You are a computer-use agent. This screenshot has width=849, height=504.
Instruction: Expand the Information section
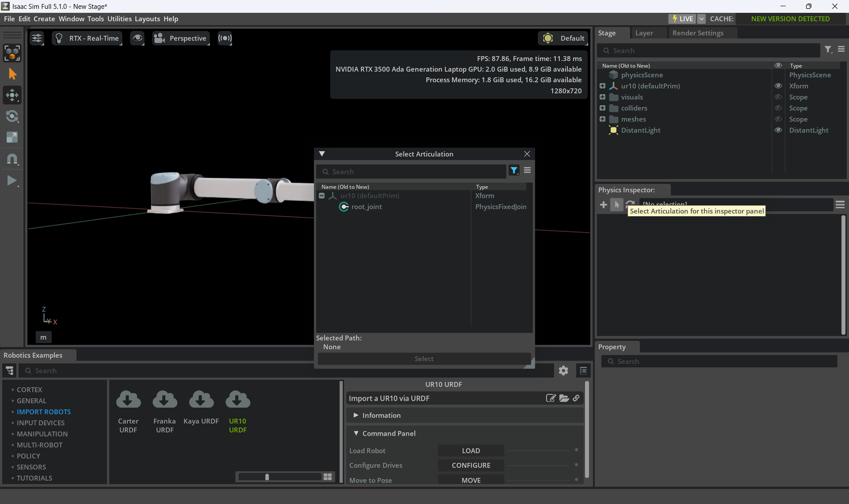coord(356,416)
